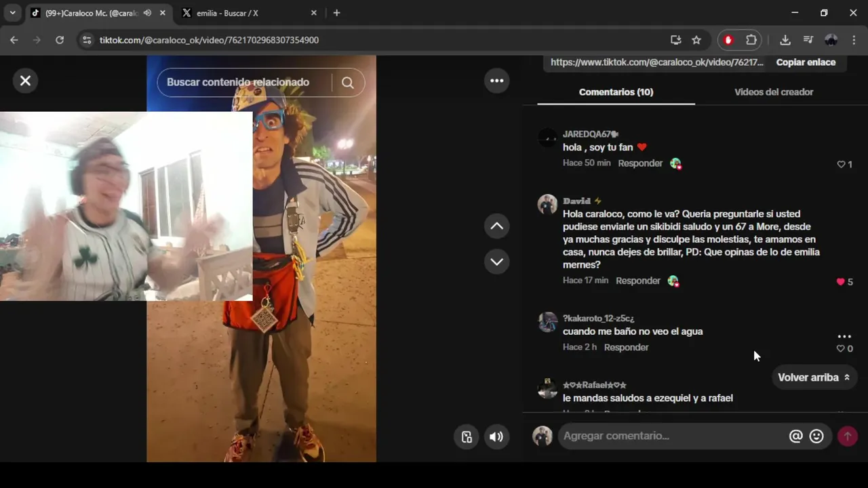
Task: Open a new browser tab
Action: [336, 13]
